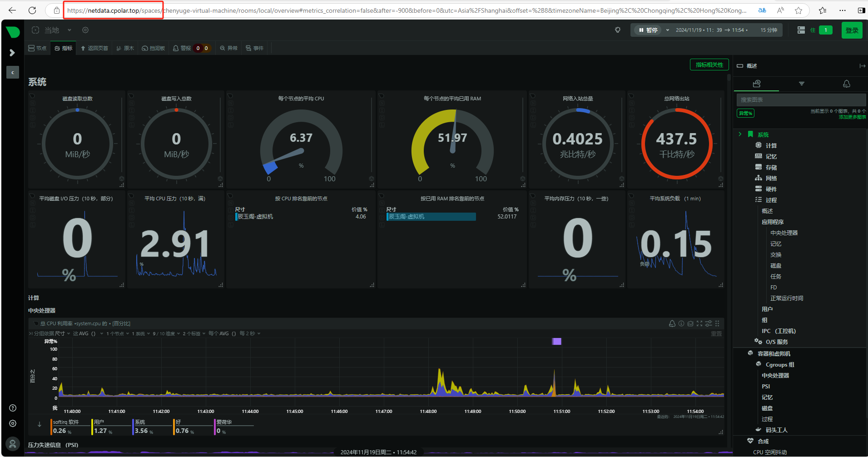Click the green 登录 sign-in button
The width and height of the screenshot is (868, 457).
pyautogui.click(x=852, y=30)
